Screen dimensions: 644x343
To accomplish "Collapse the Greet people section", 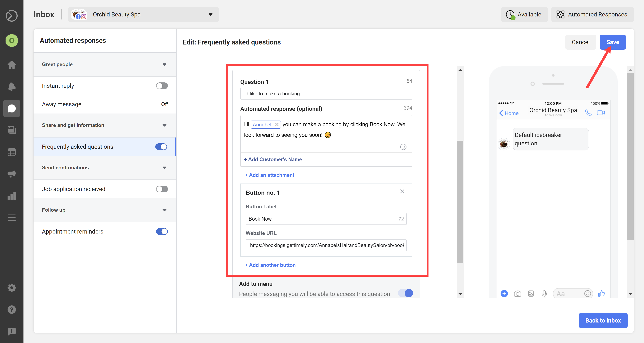I will click(x=105, y=64).
